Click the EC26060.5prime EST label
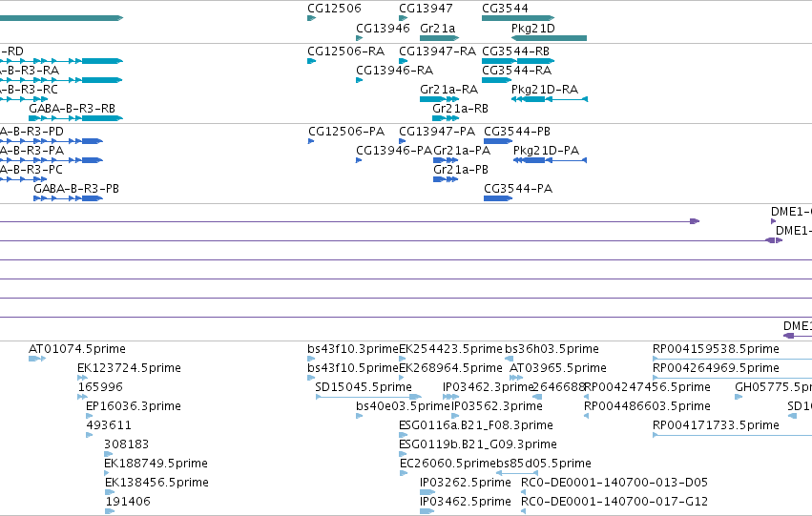812x516 pixels. coord(448,464)
